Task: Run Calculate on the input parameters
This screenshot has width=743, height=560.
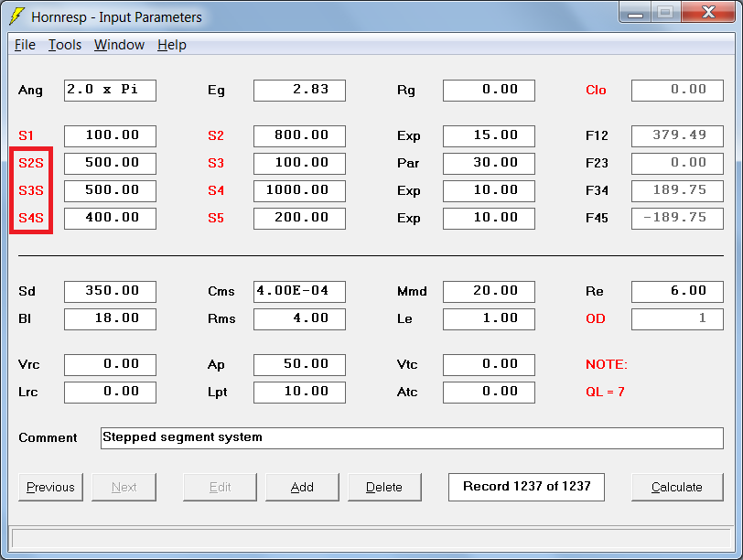Action: pyautogui.click(x=677, y=487)
